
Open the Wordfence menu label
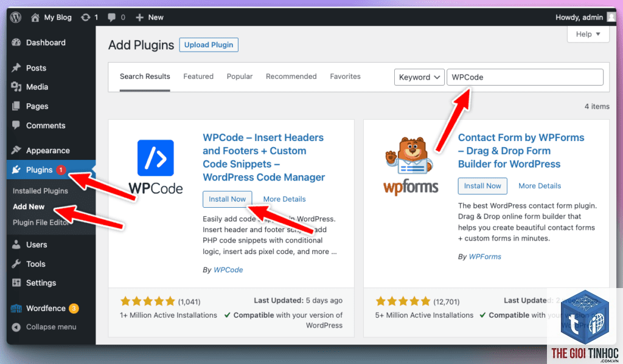pos(46,309)
